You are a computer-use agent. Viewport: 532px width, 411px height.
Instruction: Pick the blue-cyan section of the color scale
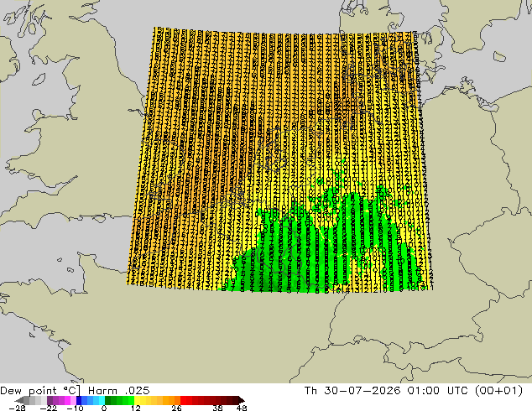point(91,400)
